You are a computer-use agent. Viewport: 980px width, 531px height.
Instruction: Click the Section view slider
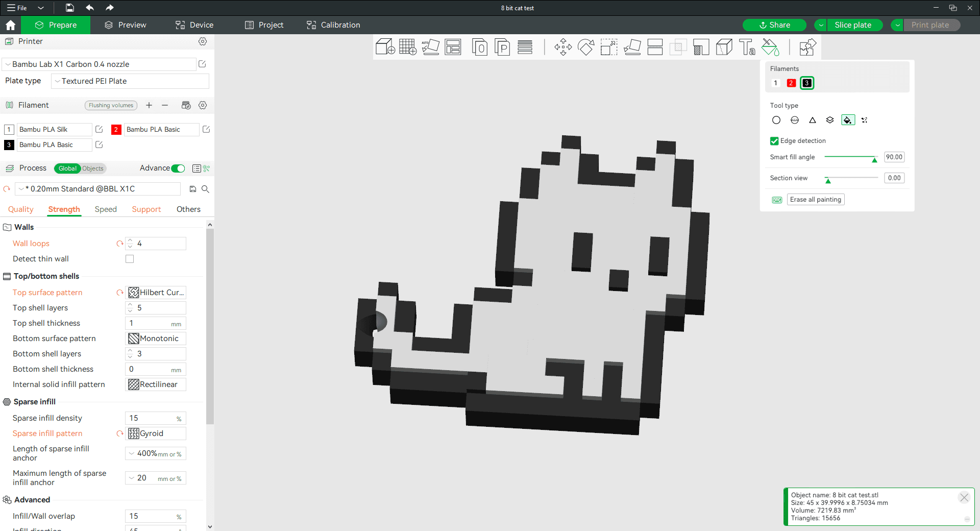coord(851,178)
